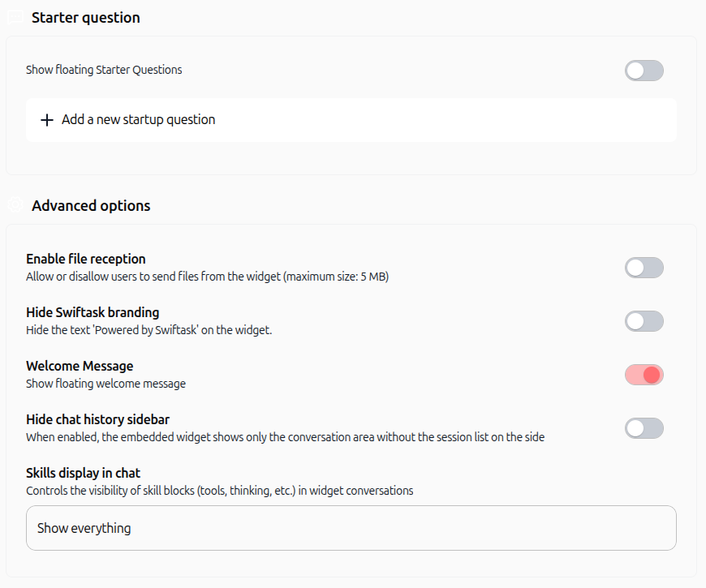Image resolution: width=706 pixels, height=588 pixels.
Task: Click the gear icon beside Advanced options
Action: click(15, 204)
